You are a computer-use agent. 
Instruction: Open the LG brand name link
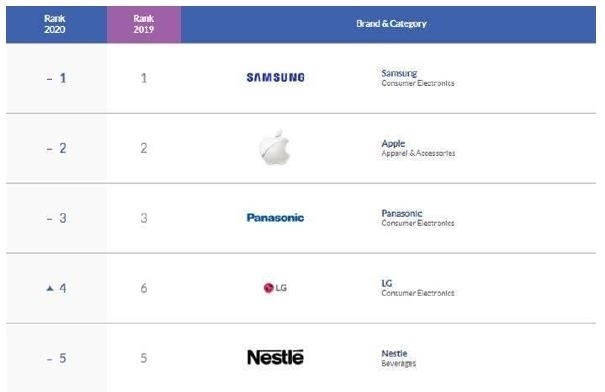387,283
